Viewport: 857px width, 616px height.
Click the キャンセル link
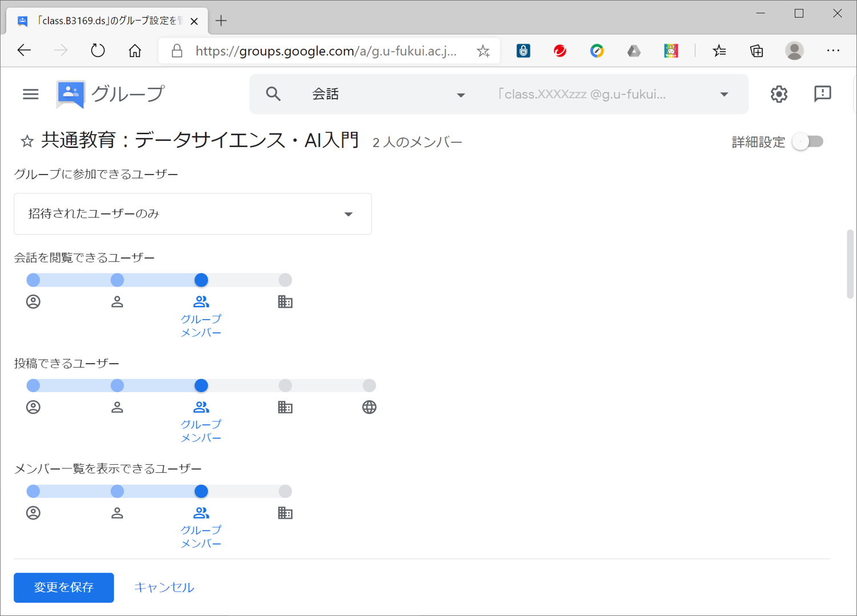(164, 587)
